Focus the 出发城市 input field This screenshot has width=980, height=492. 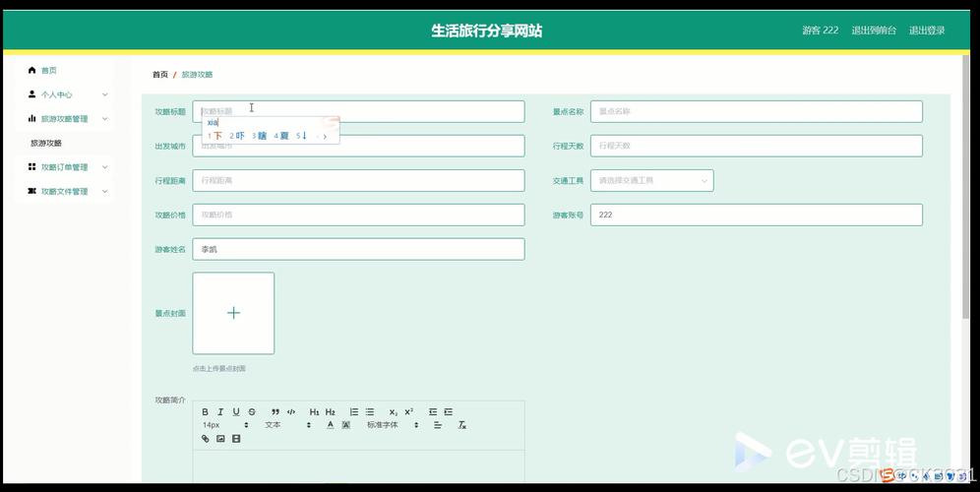pos(359,146)
